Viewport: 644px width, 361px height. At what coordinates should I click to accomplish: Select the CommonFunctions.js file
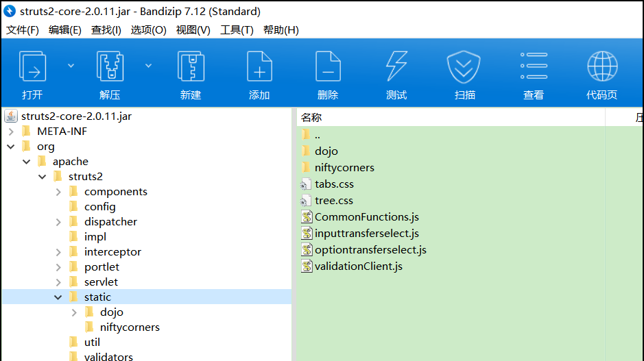click(x=367, y=216)
